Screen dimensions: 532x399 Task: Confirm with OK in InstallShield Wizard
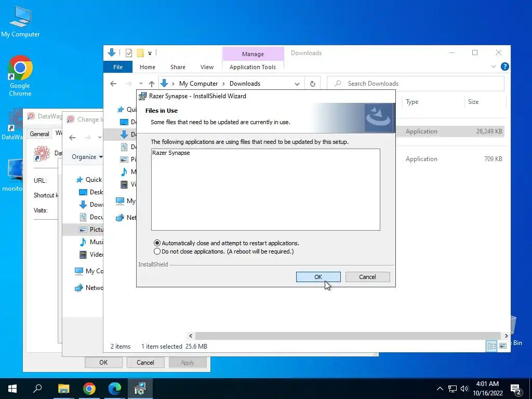pyautogui.click(x=318, y=277)
